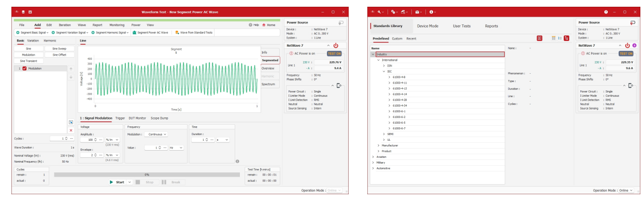
Task: Uncheck the Modulation segment checkbox
Action: (x=24, y=68)
